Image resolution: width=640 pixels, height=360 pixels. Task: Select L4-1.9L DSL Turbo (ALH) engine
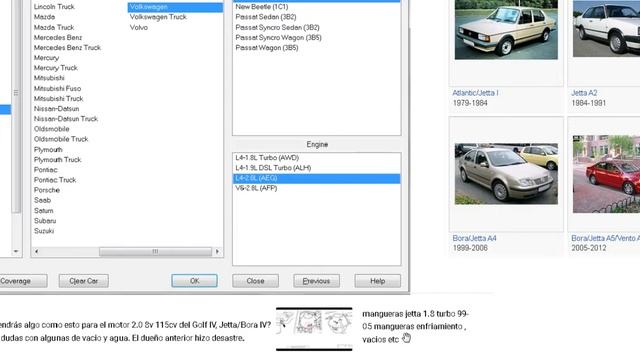(x=273, y=168)
